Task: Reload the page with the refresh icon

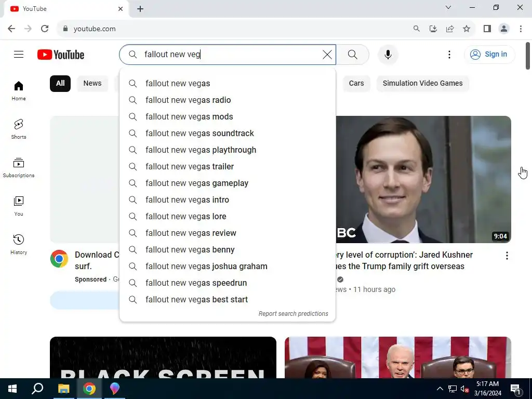Action: 45,29
